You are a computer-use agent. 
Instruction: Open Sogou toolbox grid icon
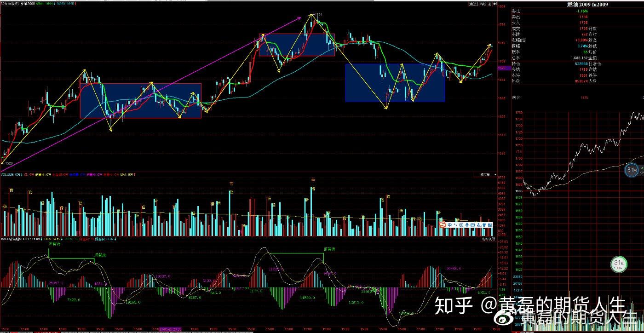tap(491, 225)
